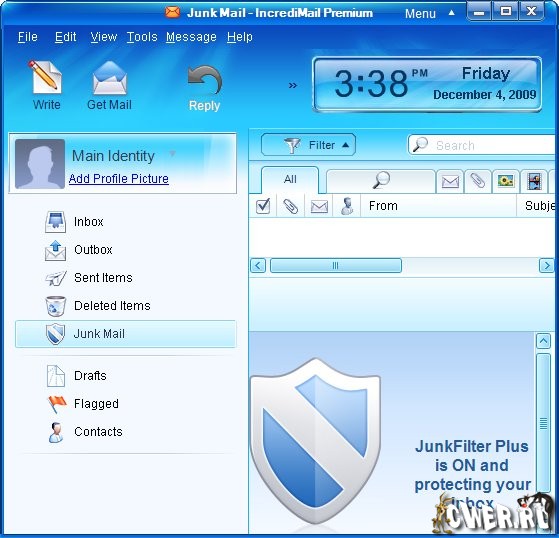Expand the Main Identity dropdown arrow
The image size is (559, 538).
click(x=173, y=154)
